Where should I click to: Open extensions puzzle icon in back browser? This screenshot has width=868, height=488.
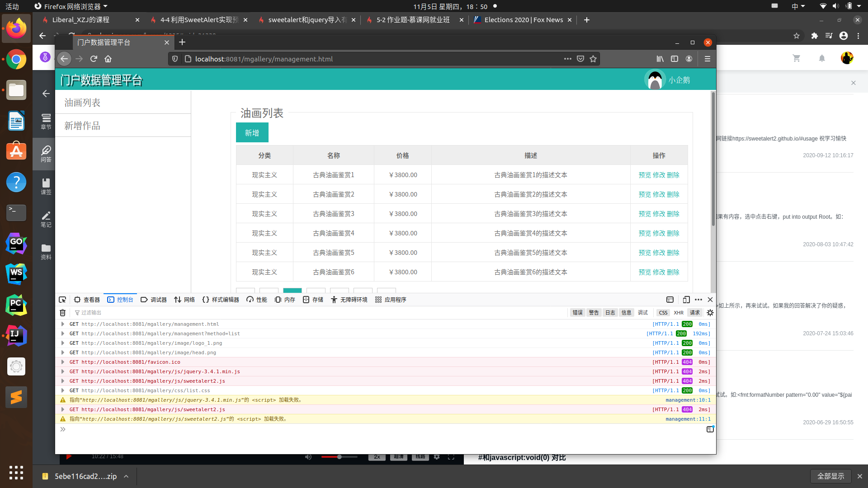(x=815, y=36)
